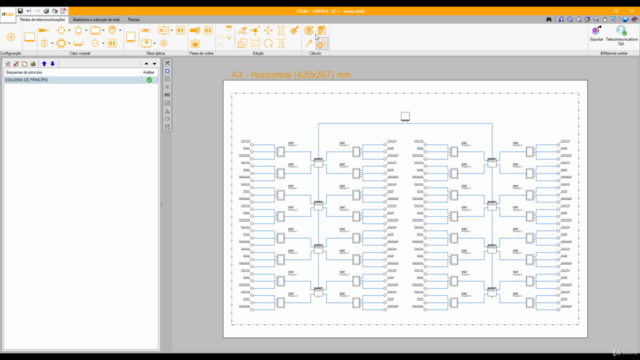Click the green check in Análise column
640x360 pixels.
[149, 80]
